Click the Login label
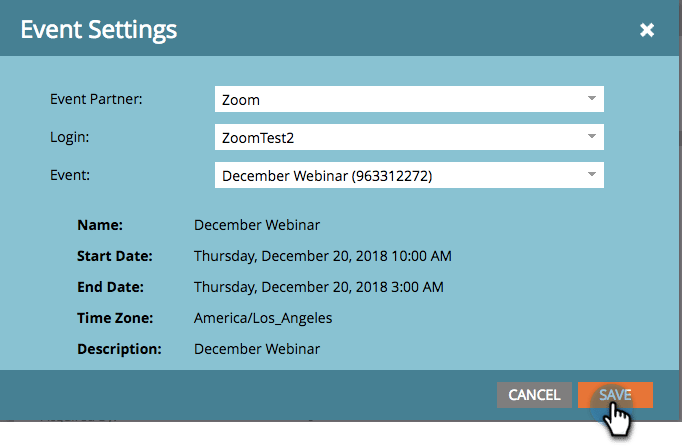682x448 pixels. click(x=68, y=137)
